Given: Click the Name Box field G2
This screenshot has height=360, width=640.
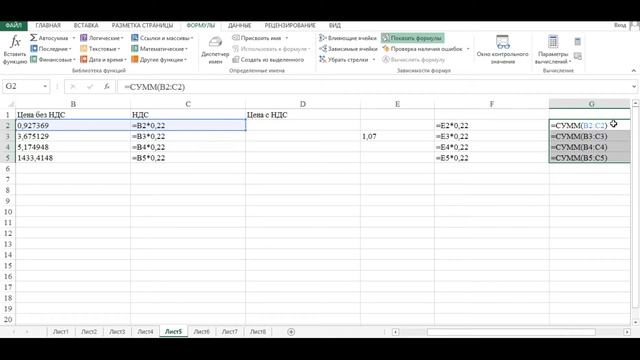Looking at the screenshot, I should coord(22,87).
